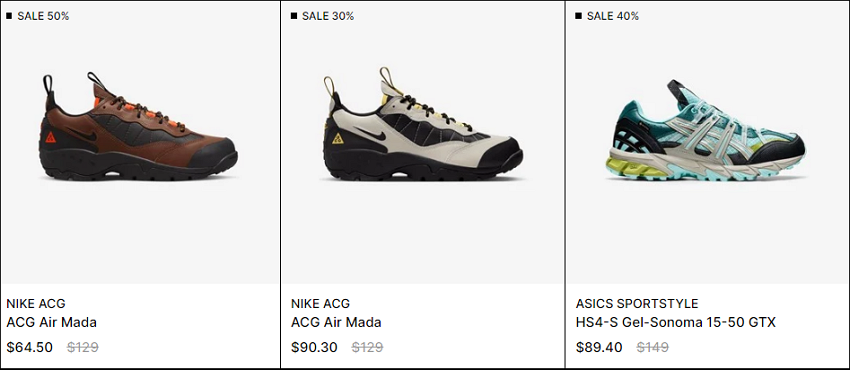Image resolution: width=850 pixels, height=370 pixels.
Task: Click the ASICS SPORTSTYLE brand name
Action: coord(637,303)
